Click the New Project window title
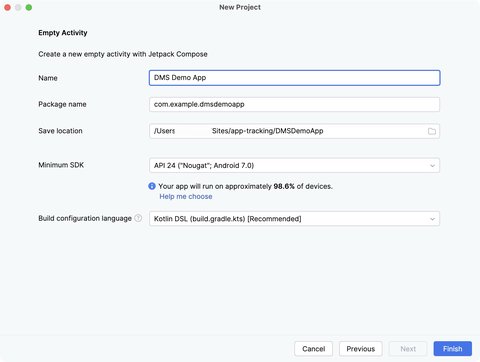This screenshot has height=362, width=480. (240, 7)
